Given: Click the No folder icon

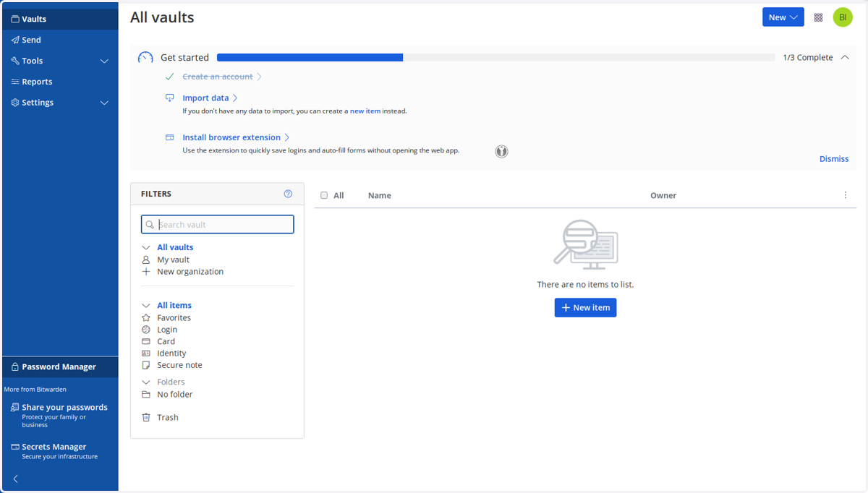Looking at the screenshot, I should point(146,395).
